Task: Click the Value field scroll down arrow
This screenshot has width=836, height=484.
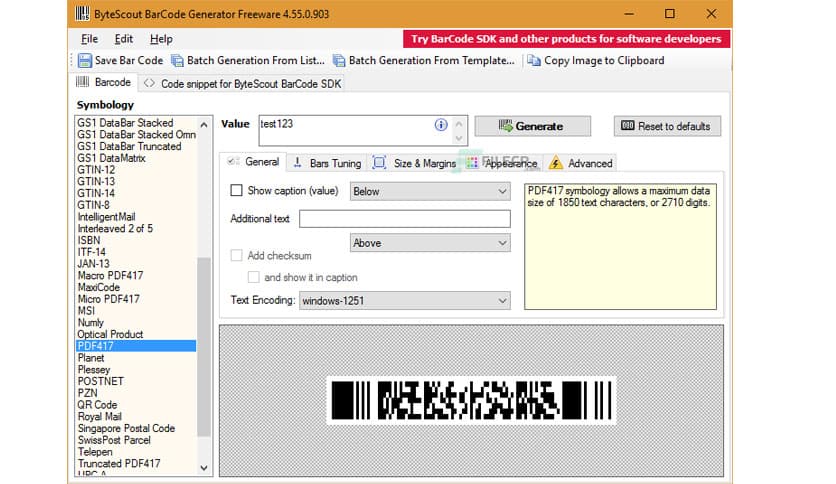Action: click(x=459, y=138)
